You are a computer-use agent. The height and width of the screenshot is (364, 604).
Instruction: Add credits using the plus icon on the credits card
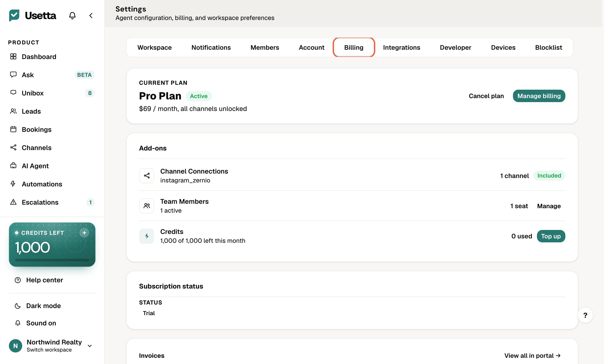tap(84, 233)
